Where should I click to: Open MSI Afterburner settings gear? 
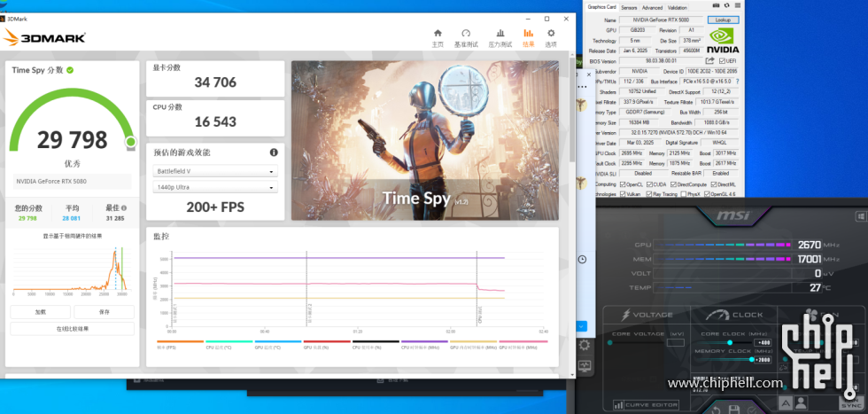pos(584,345)
